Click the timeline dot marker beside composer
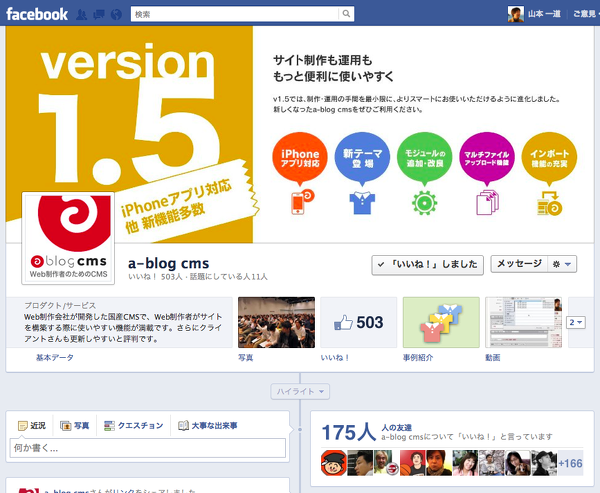This screenshot has width=600, height=493. (300, 429)
